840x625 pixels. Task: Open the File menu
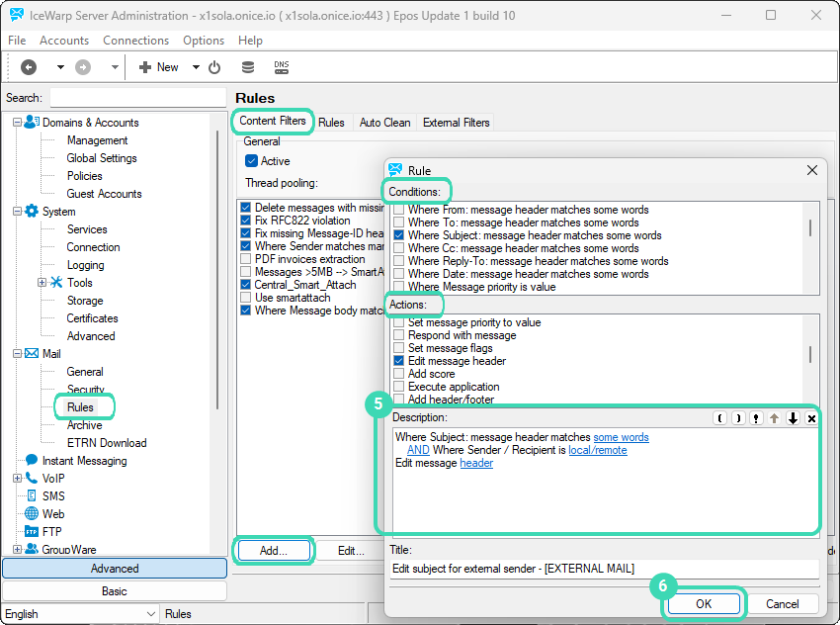[x=17, y=41]
